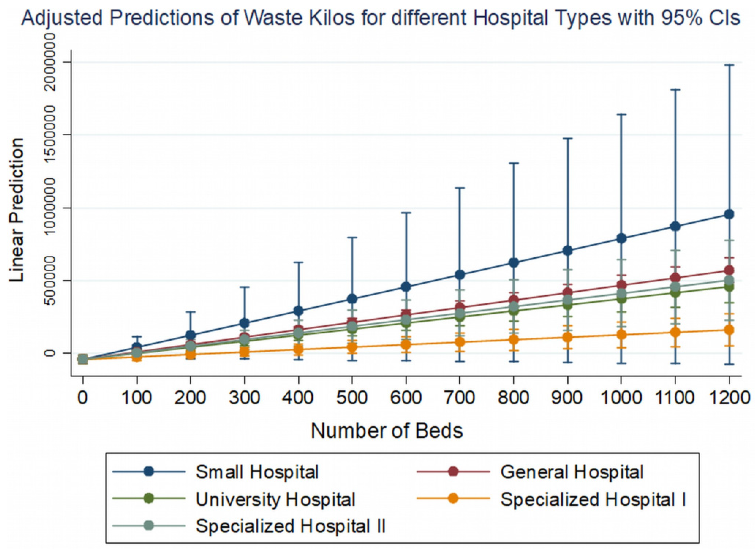Select the "Specialized Hospital II" legend label
Image resolution: width=756 pixels, height=549 pixels.
tap(290, 526)
